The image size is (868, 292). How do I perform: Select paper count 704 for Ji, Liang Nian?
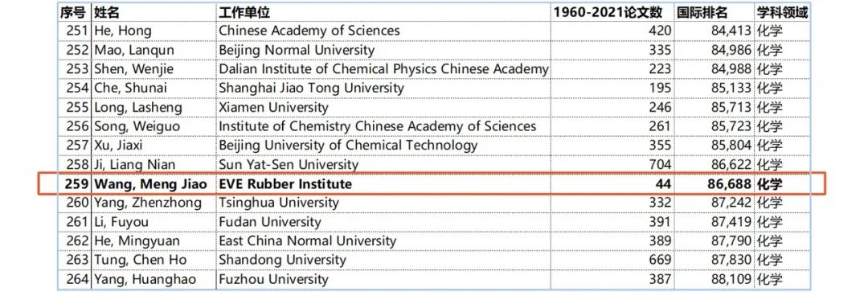click(x=612, y=165)
